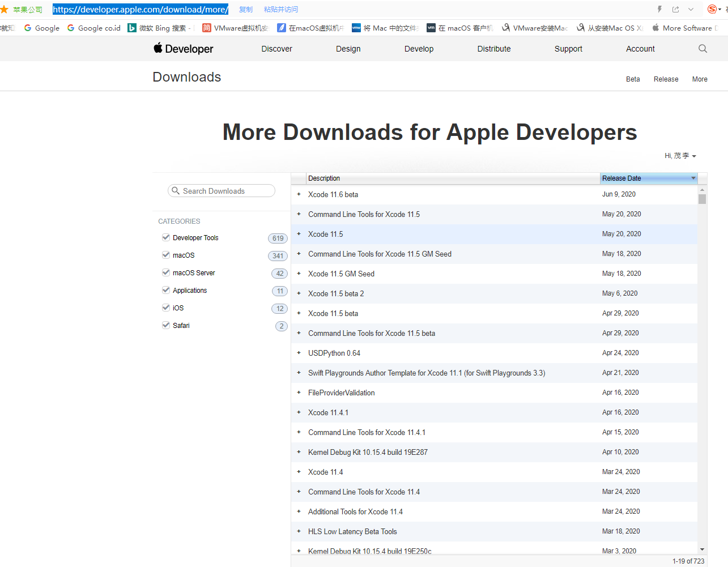Expand the Xcode 11.5 row details
Image resolution: width=728 pixels, height=567 pixels.
pos(299,234)
